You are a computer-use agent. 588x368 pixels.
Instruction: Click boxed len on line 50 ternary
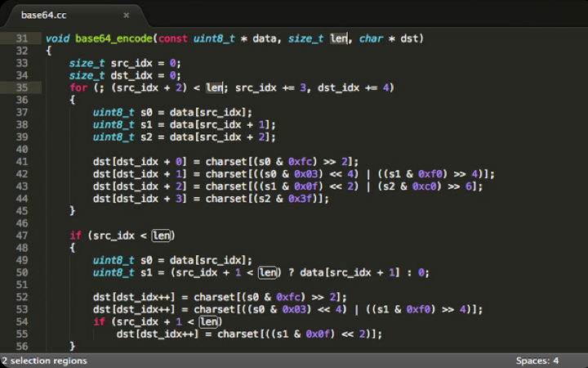[267, 272]
